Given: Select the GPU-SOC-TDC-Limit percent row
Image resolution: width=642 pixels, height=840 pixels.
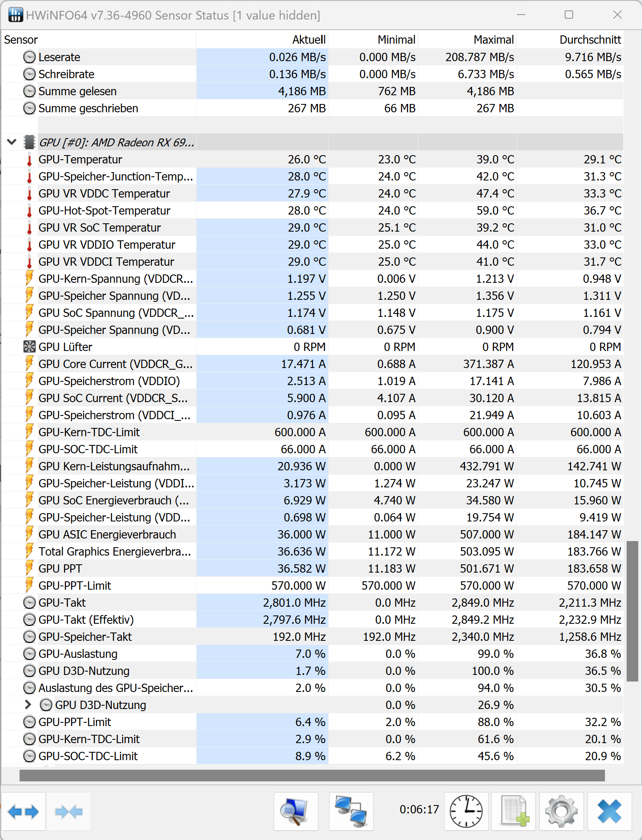Looking at the screenshot, I should coord(312,756).
